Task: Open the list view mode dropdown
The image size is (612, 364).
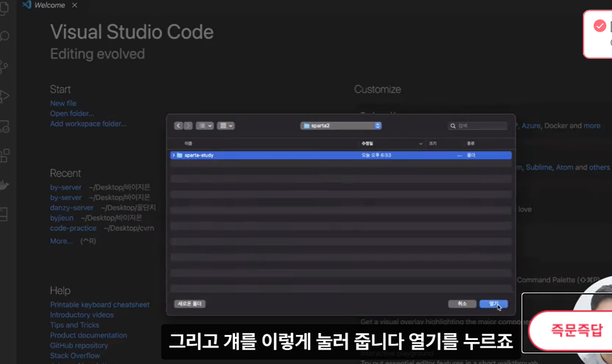Action: (x=204, y=126)
